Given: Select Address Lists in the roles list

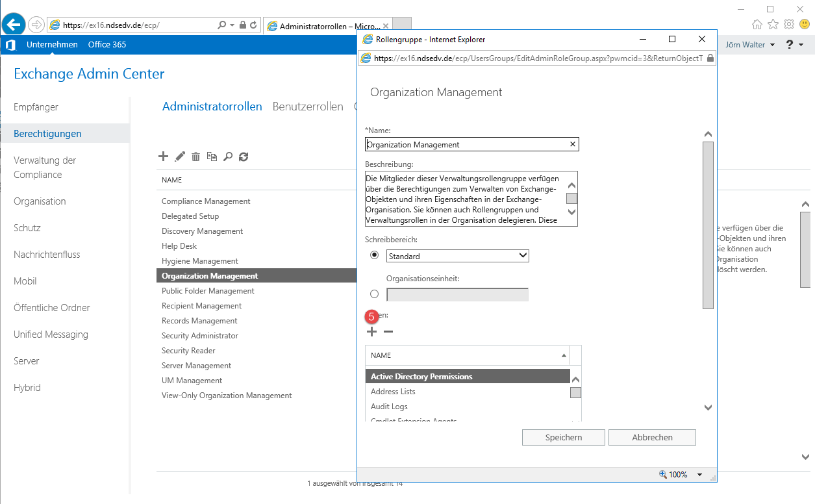Looking at the screenshot, I should [393, 392].
